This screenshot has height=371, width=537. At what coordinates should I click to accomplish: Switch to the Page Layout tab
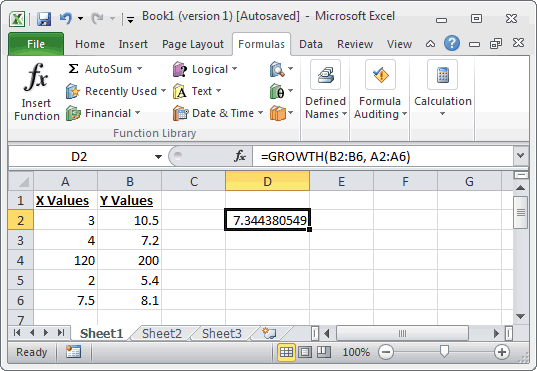point(193,44)
